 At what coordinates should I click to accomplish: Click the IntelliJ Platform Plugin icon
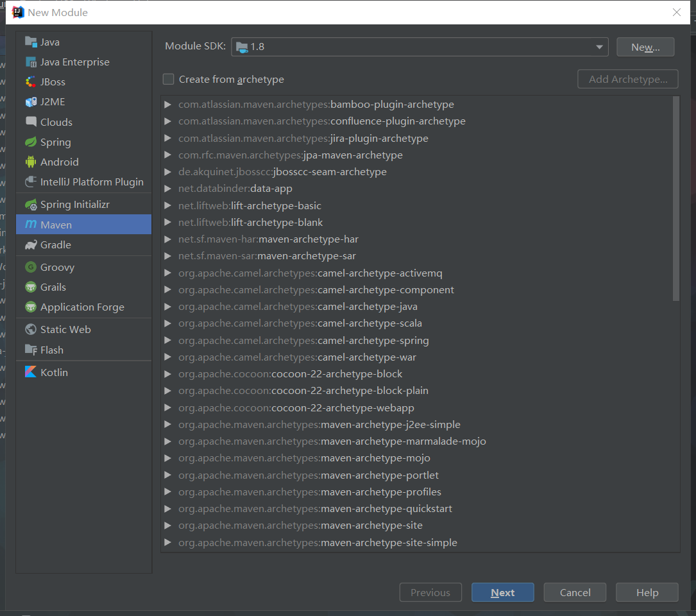[31, 182]
